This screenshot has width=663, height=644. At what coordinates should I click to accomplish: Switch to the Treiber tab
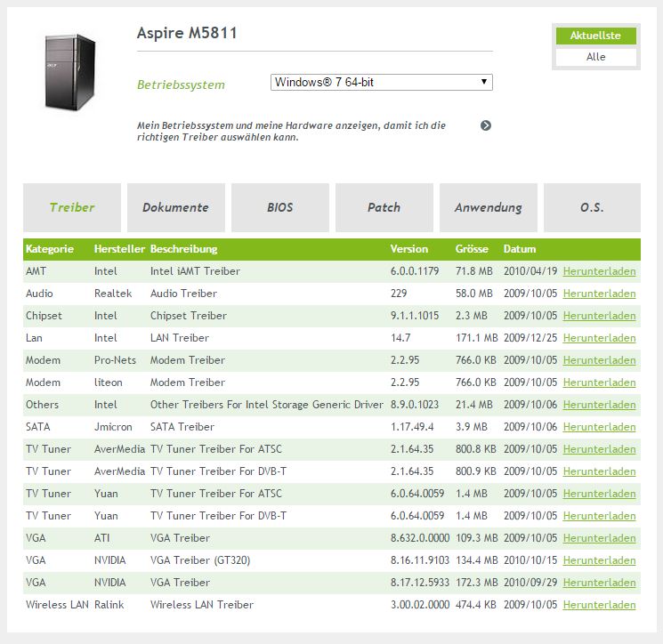coord(72,207)
